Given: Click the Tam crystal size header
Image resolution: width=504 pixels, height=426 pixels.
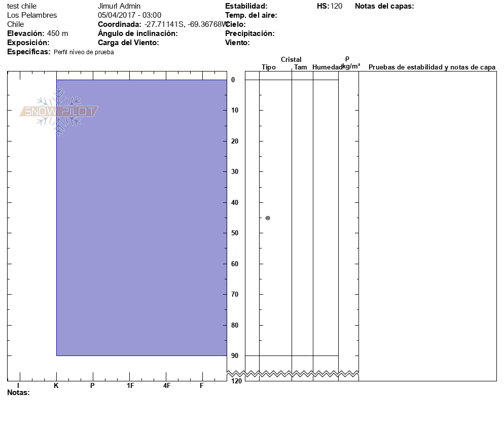Looking at the screenshot, I should coord(301,67).
